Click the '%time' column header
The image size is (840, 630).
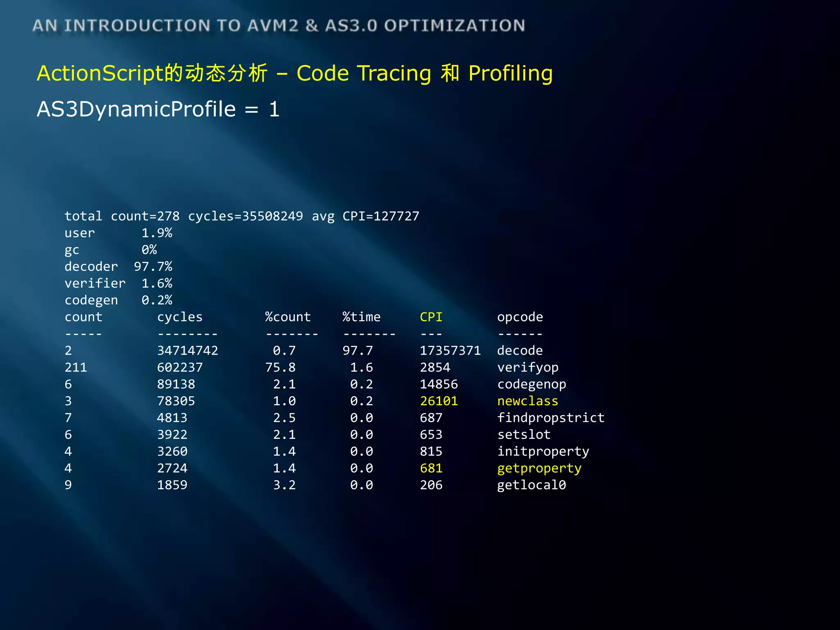361,317
